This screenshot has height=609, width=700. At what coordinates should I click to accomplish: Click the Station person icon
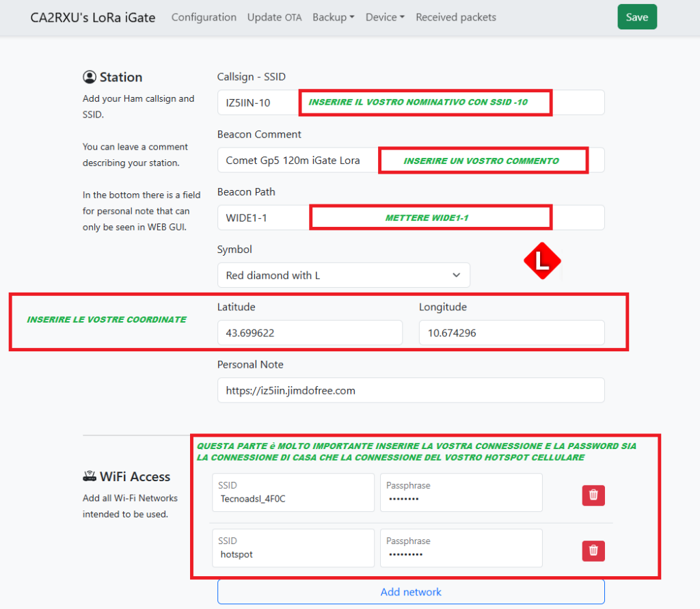[90, 77]
